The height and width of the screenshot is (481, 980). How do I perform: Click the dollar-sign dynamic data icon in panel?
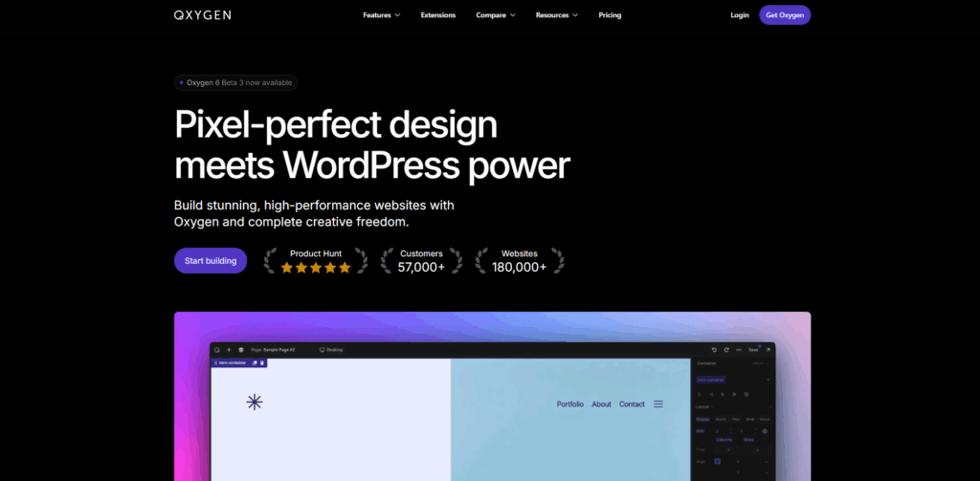tap(700, 394)
